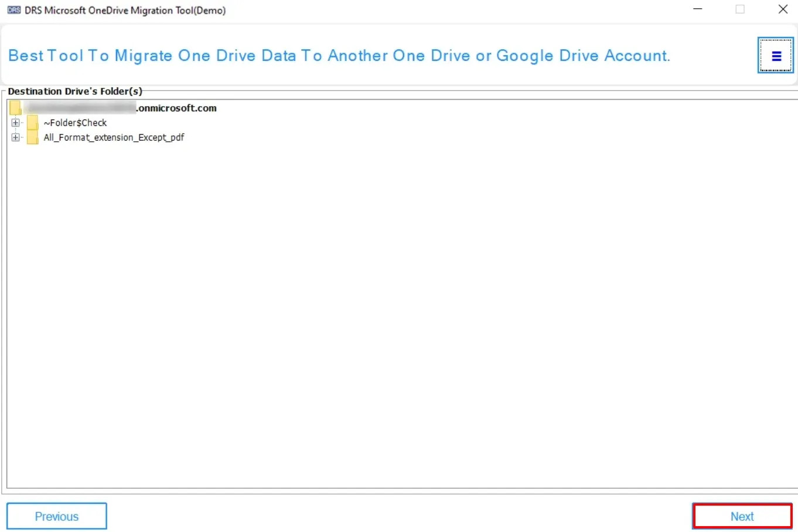The width and height of the screenshot is (798, 532).
Task: Return with the Previous button
Action: 57,516
